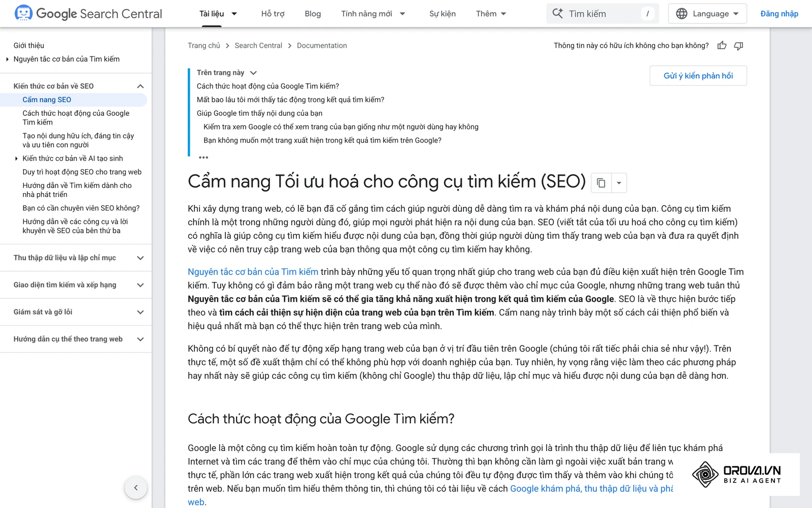Viewport: 812px width, 508px height.
Task: Click the search magnifier icon
Action: [557, 14]
